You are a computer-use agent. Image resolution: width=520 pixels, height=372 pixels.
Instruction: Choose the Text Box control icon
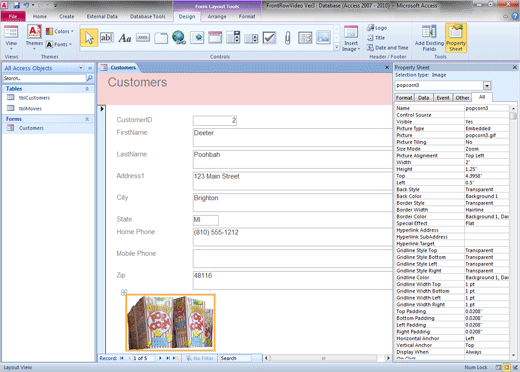pyautogui.click(x=107, y=38)
